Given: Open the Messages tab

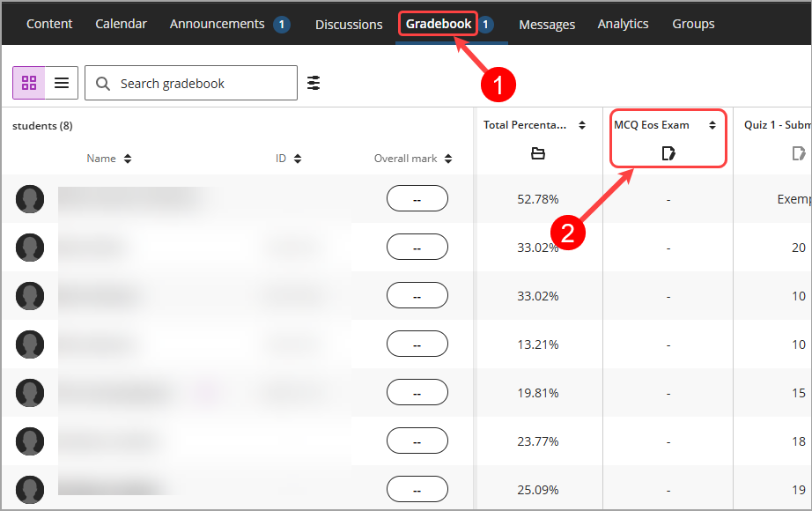Looking at the screenshot, I should point(547,25).
